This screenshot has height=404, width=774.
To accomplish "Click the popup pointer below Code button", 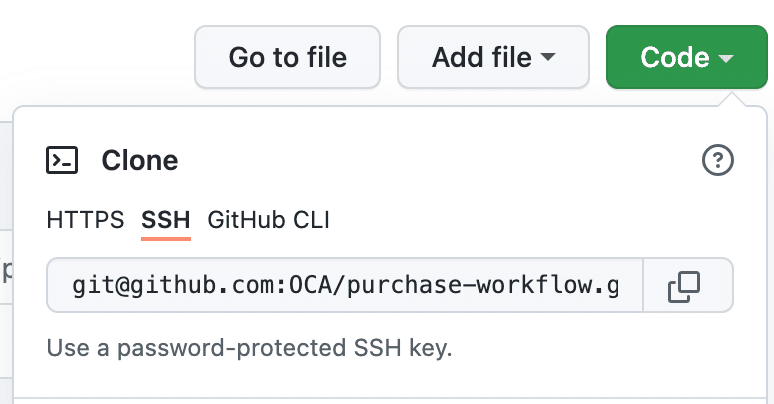I will click(737, 99).
